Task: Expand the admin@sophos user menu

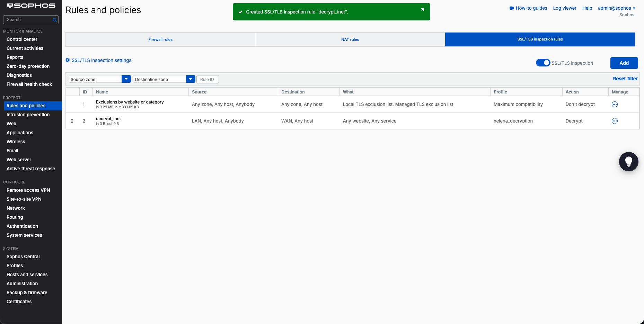Action: click(617, 8)
